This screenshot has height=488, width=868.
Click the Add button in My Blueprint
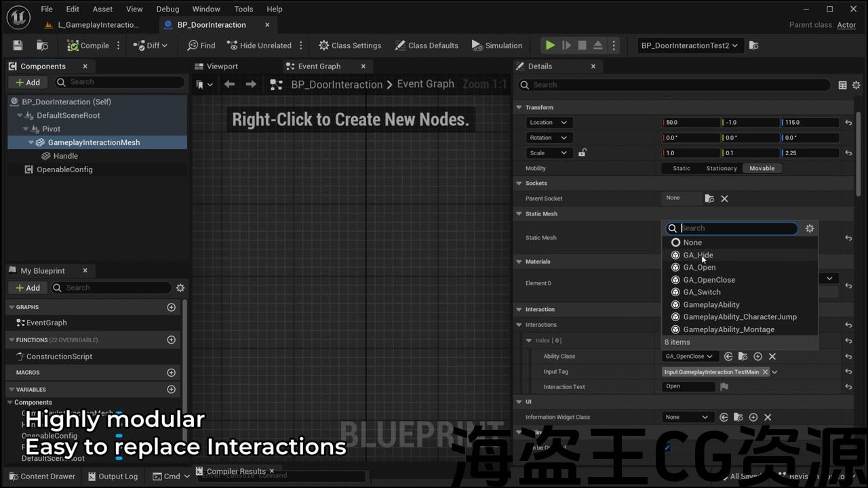(x=27, y=287)
